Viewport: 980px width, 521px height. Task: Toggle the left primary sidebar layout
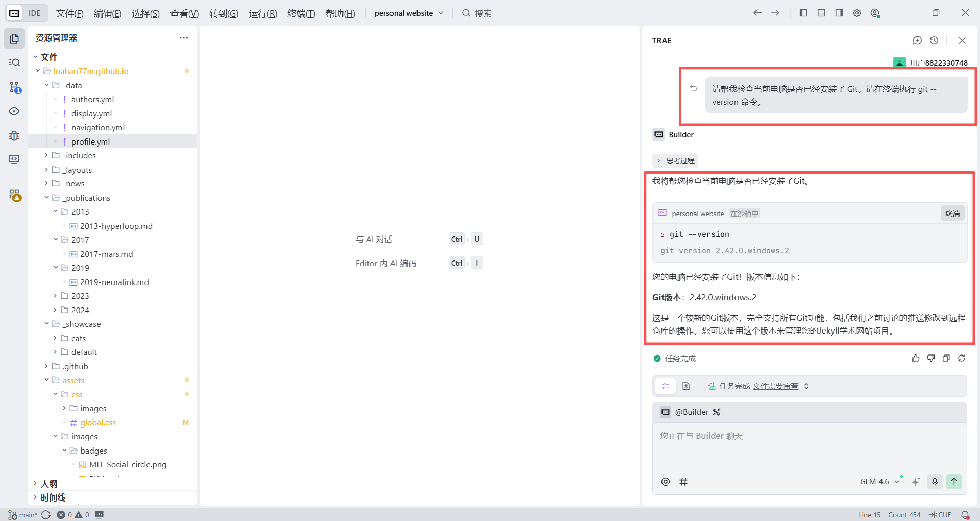pyautogui.click(x=803, y=13)
